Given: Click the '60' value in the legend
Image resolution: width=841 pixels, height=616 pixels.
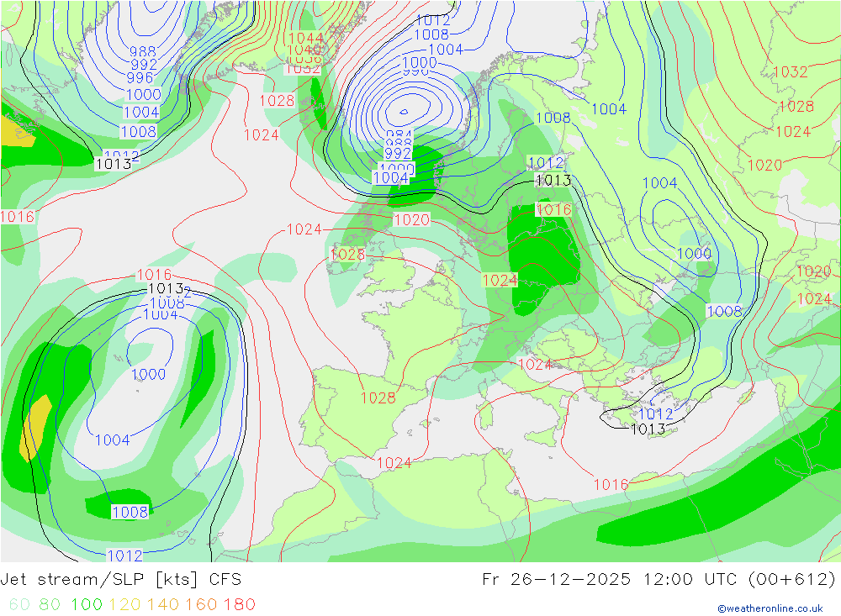Looking at the screenshot, I should click(19, 604).
